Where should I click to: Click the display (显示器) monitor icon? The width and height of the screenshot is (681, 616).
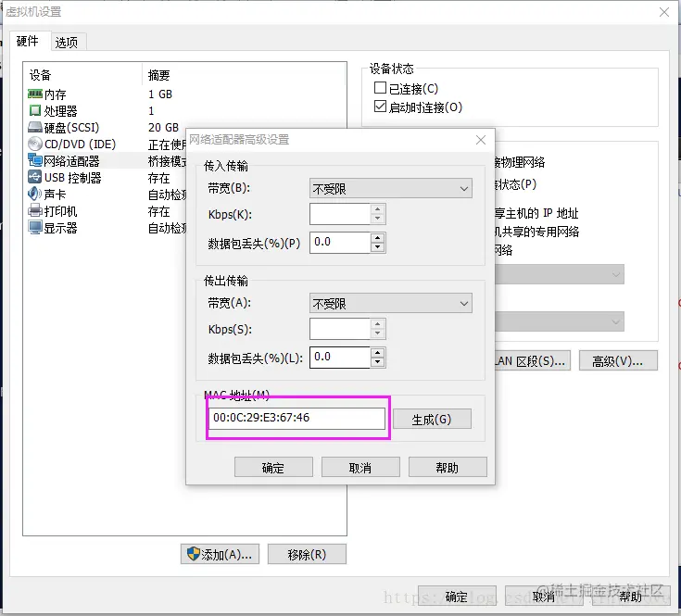35,227
